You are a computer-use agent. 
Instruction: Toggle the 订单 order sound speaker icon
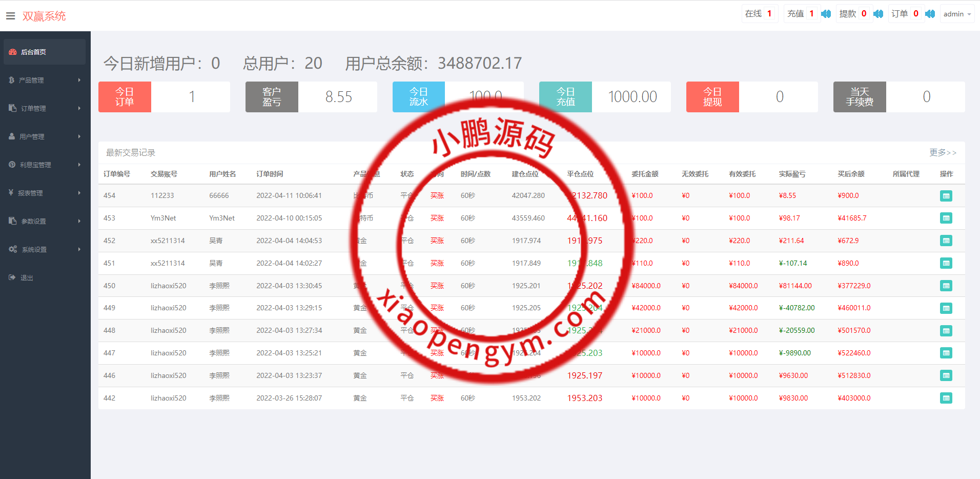(930, 14)
